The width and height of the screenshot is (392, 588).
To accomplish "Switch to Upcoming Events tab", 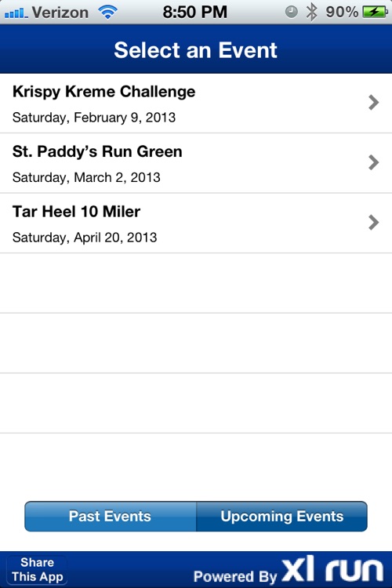I will pos(281,517).
